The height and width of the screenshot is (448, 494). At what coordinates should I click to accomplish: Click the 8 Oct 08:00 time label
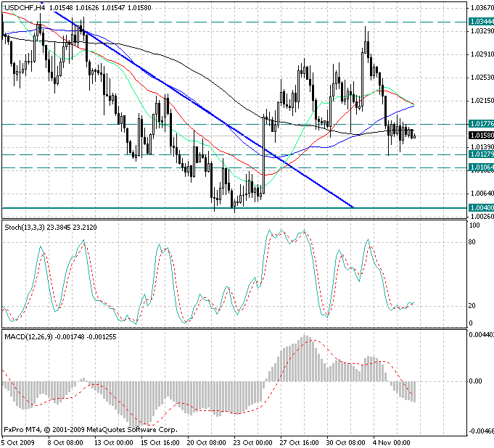coord(65,443)
